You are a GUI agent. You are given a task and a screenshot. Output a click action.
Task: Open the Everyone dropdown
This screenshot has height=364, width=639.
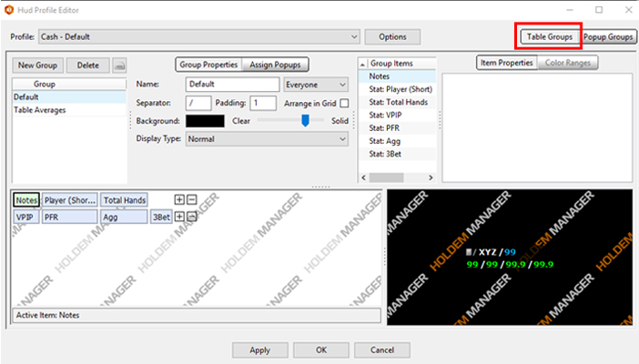tap(316, 85)
